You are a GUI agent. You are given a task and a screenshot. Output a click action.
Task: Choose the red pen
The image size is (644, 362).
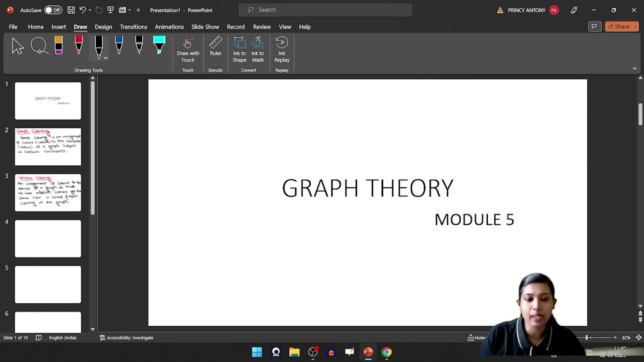tap(78, 45)
